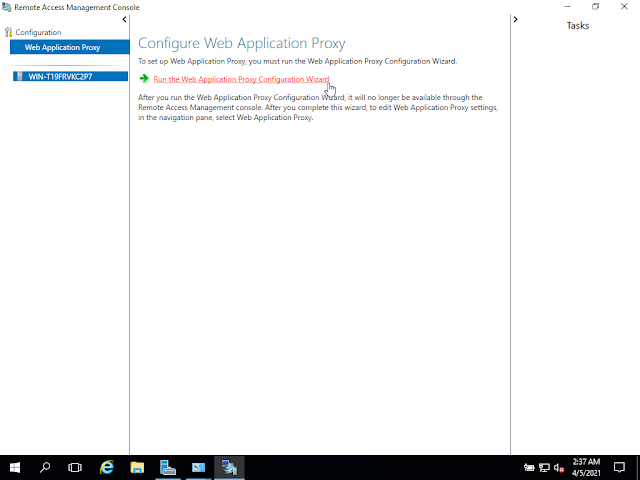Click the Configuration tools icon
The width and height of the screenshot is (640, 480).
(x=8, y=32)
